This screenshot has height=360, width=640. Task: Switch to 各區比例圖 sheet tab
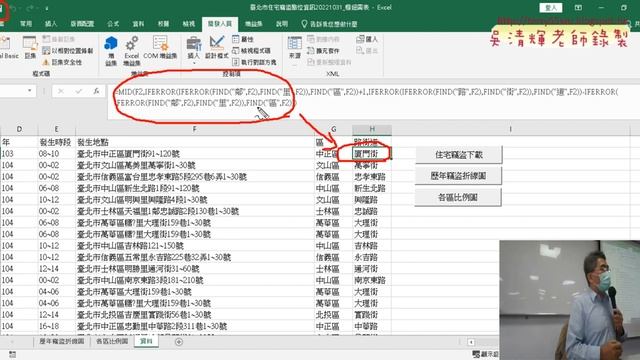pos(112,341)
